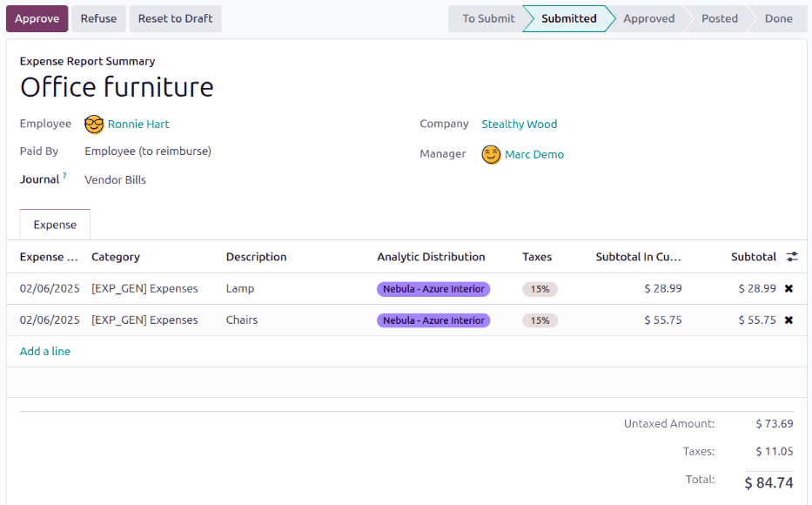Open Marc Demo's manager avatar
The height and width of the screenshot is (505, 812).
(x=490, y=154)
